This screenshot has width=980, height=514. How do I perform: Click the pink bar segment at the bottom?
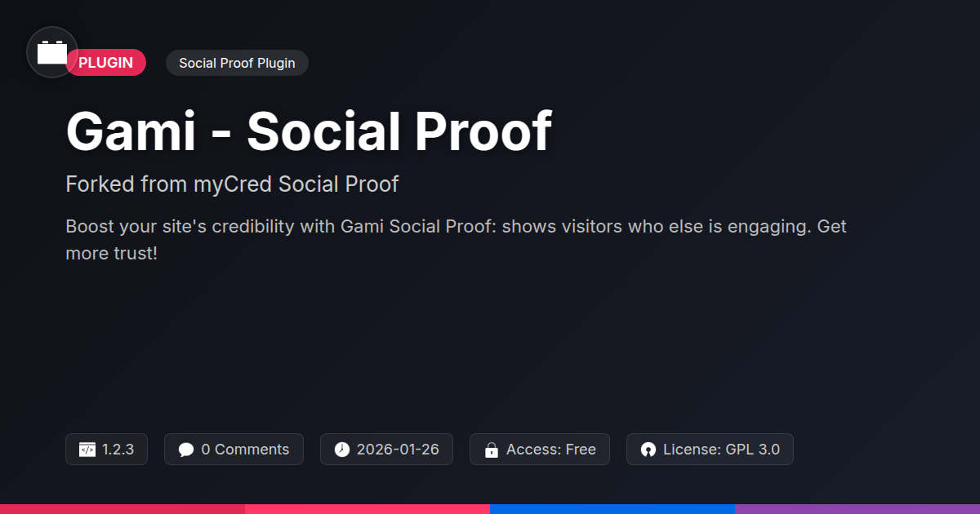tap(367, 508)
